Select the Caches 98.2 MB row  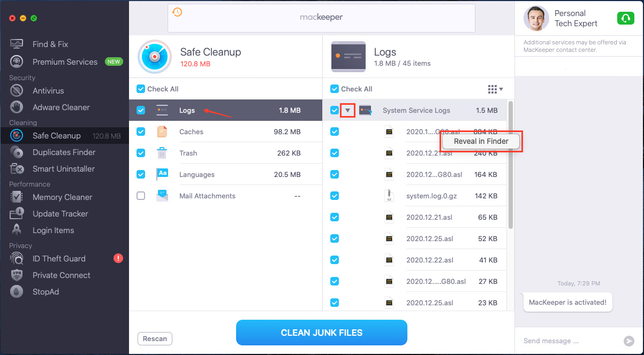click(226, 132)
